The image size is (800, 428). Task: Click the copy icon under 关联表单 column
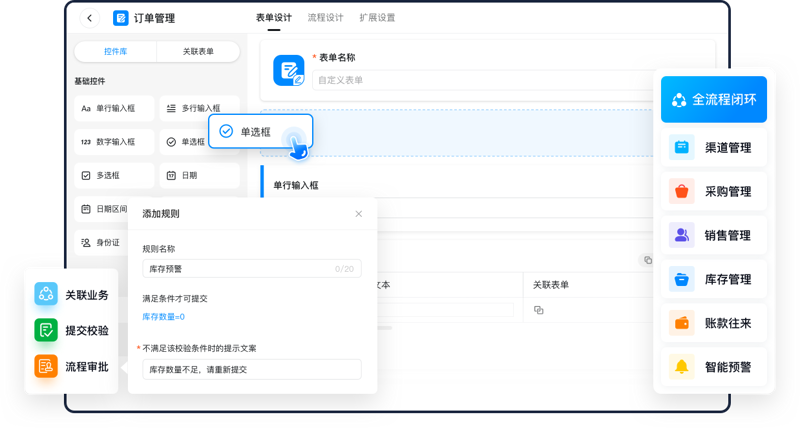(x=538, y=310)
